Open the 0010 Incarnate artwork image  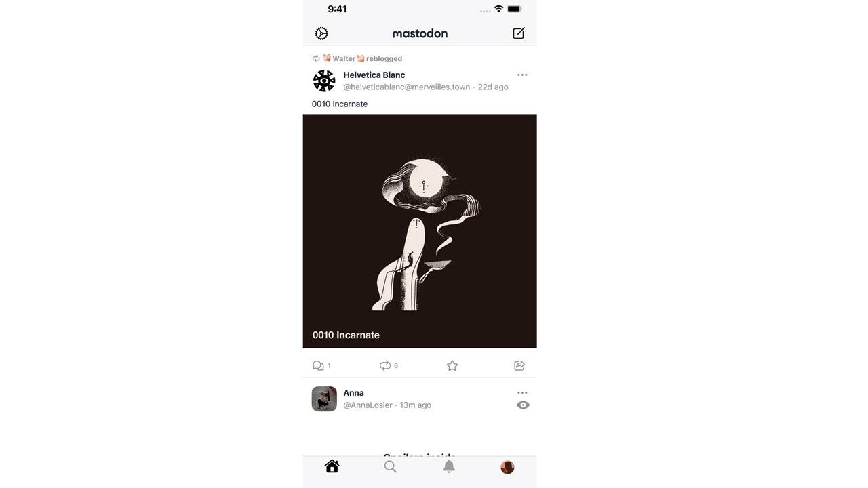click(x=420, y=231)
